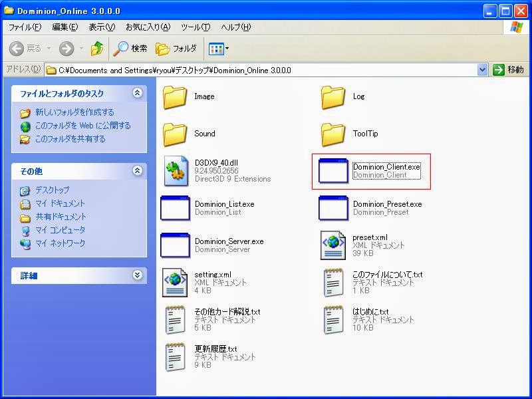Open the Back button history dropdown
This screenshot has width=532, height=399.
pos(49,49)
